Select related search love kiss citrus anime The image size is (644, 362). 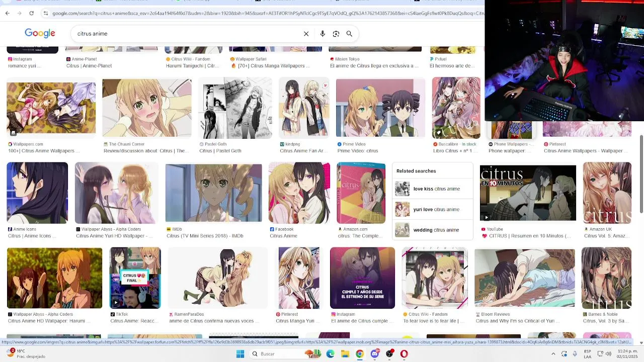[x=432, y=189]
